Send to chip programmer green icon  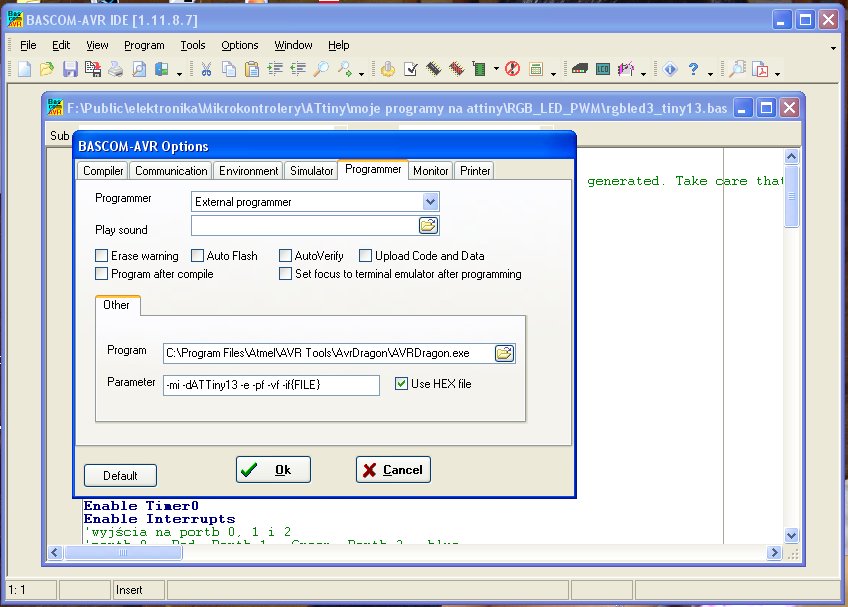[479, 69]
